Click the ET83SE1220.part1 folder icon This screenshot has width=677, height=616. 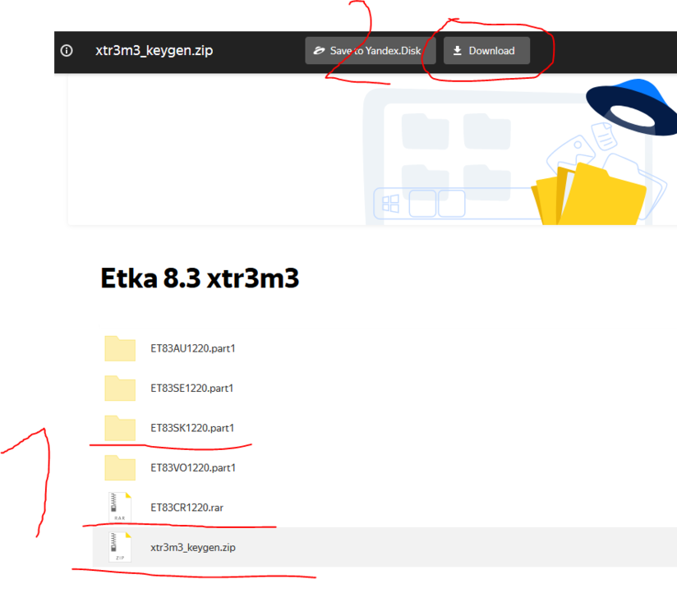(120, 388)
